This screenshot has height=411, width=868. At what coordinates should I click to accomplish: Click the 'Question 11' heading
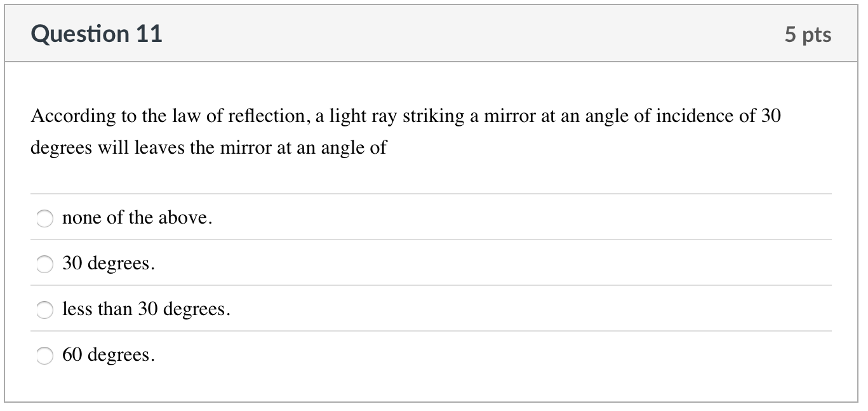[97, 34]
